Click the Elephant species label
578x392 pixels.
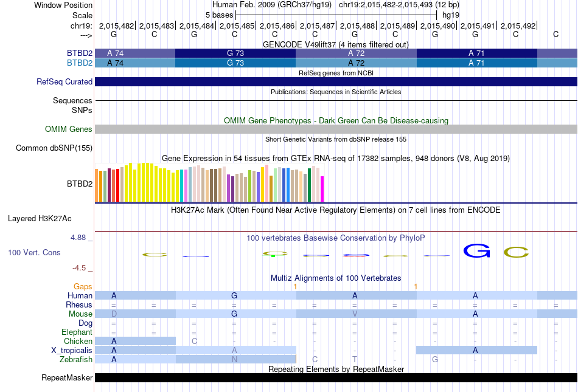77,332
